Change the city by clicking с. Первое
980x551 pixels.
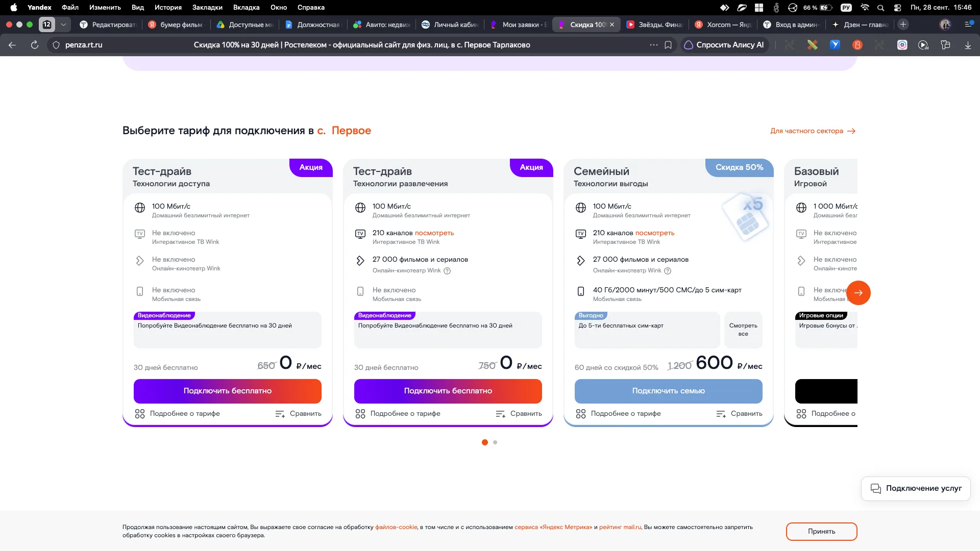coord(344,131)
